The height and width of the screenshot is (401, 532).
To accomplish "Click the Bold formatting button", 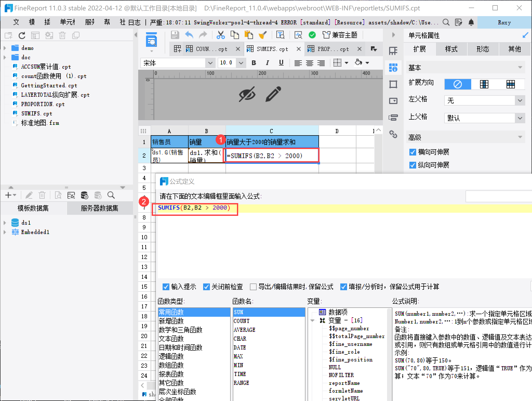I will [254, 63].
